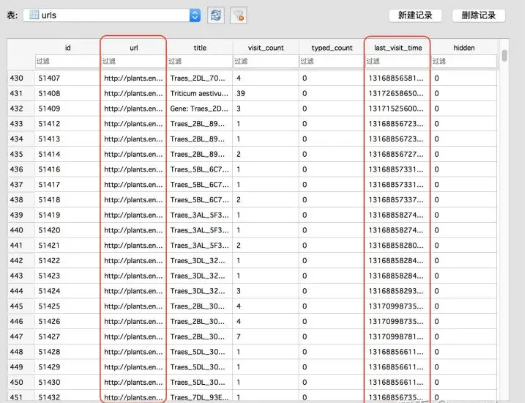This screenshot has height=403, width=525.
Task: Sort by the visit_count column header
Action: [266, 48]
